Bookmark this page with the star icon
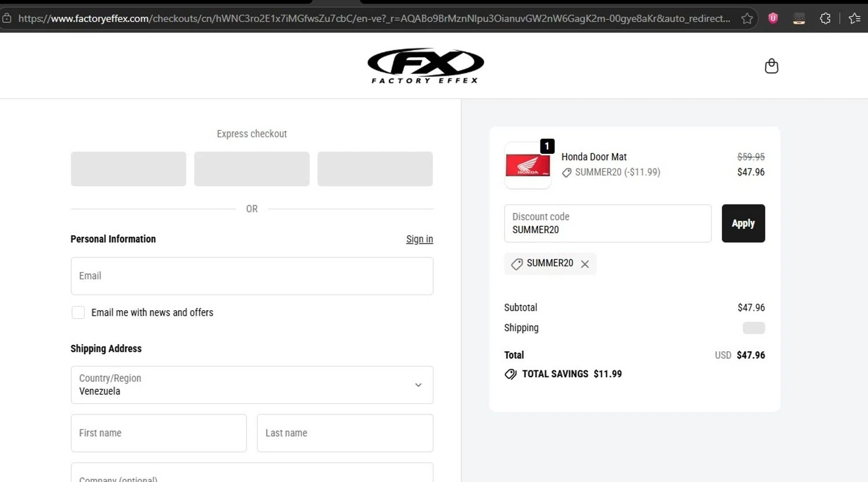The image size is (868, 482). coord(747,19)
